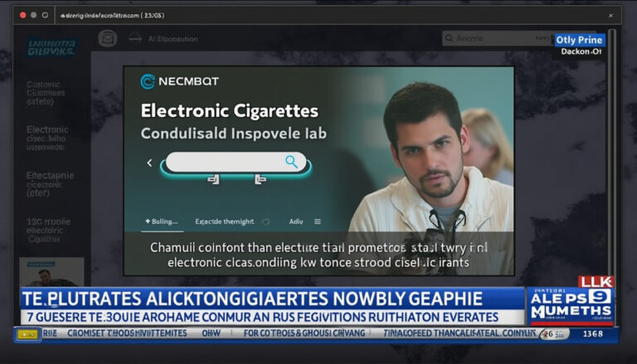Click the "Condulisald Inspovele lab" subtitle
The width and height of the screenshot is (637, 364).
[x=234, y=133]
